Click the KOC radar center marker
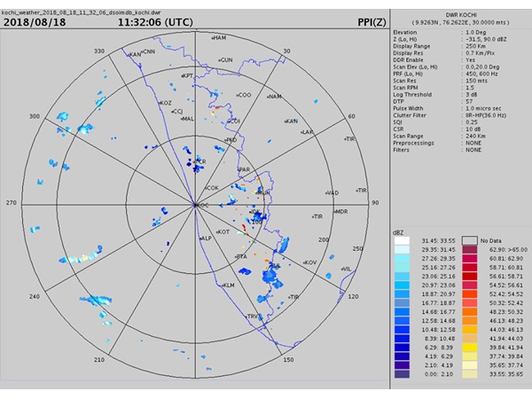 click(x=195, y=205)
